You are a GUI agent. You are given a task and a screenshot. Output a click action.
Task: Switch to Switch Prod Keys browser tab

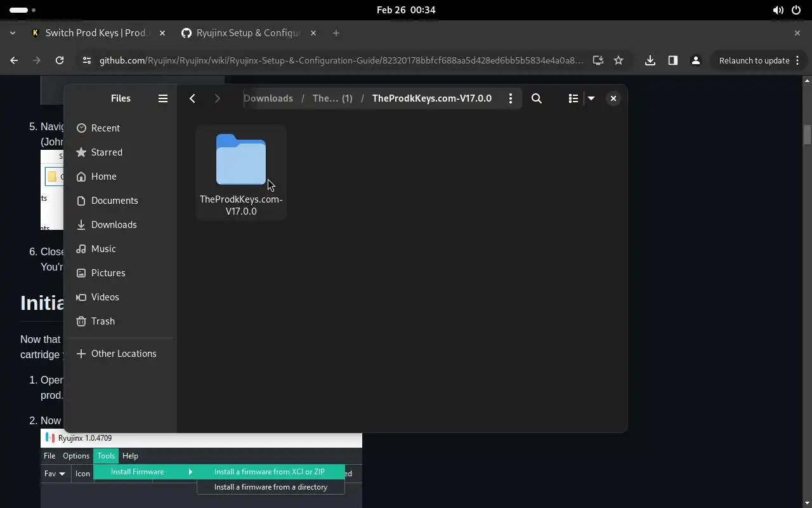pos(96,33)
